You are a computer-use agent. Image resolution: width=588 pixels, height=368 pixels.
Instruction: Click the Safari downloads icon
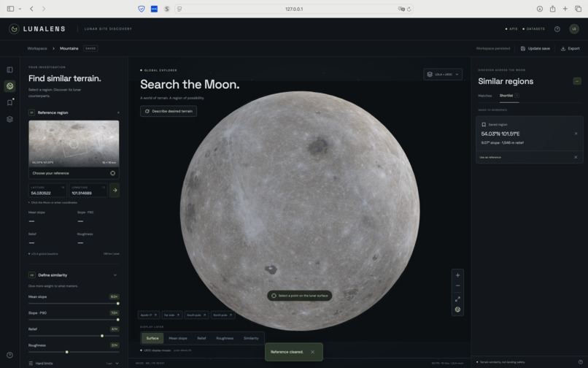click(540, 9)
